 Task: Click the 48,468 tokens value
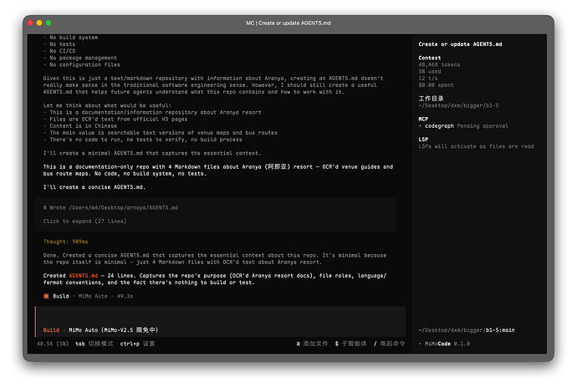point(439,64)
